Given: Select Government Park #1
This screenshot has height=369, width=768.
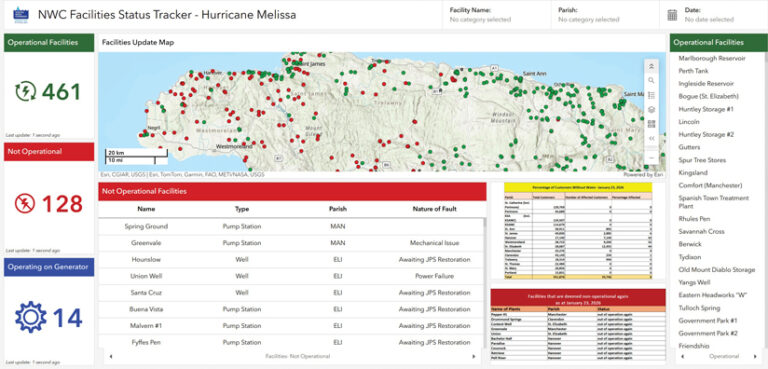Looking at the screenshot, I should click(x=708, y=321).
